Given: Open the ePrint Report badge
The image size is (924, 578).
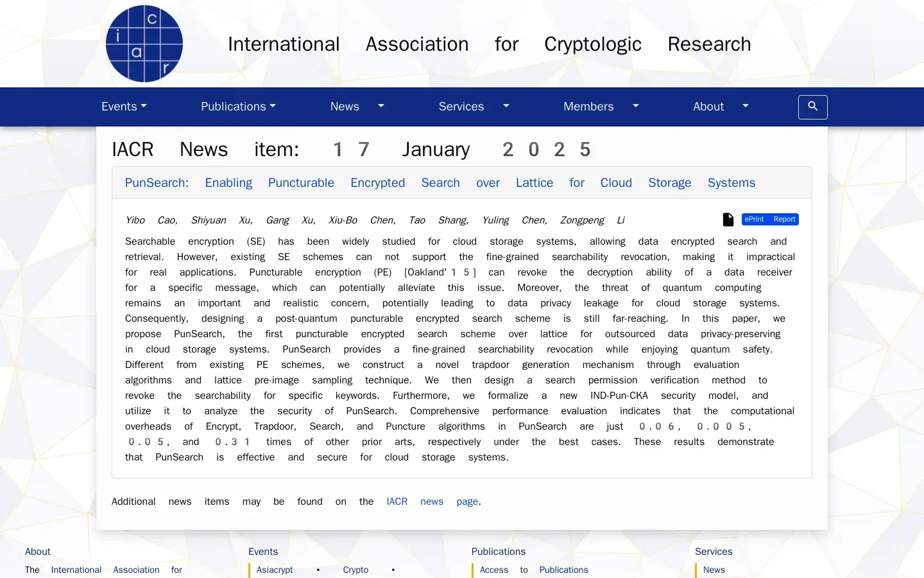Looking at the screenshot, I should [770, 219].
